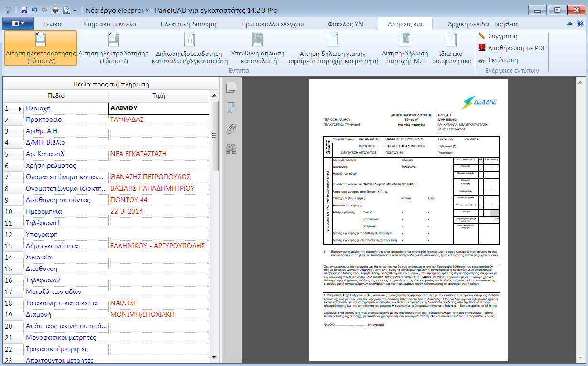Image resolution: width=588 pixels, height=366 pixels.
Task: Expand the quick access toolbar customize arrow
Action: click(x=76, y=10)
